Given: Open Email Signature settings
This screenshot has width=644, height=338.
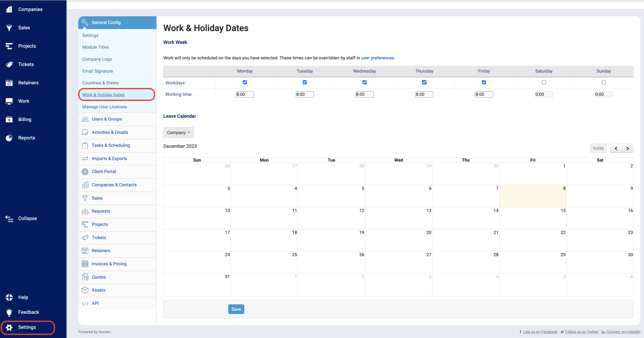Looking at the screenshot, I should click(x=98, y=71).
